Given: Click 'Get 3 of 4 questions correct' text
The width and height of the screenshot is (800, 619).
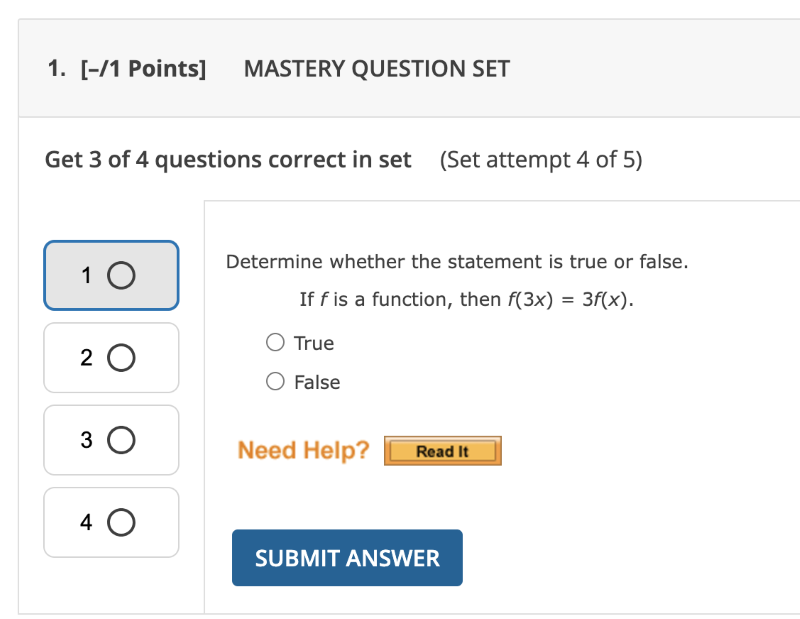Looking at the screenshot, I should click(228, 160).
